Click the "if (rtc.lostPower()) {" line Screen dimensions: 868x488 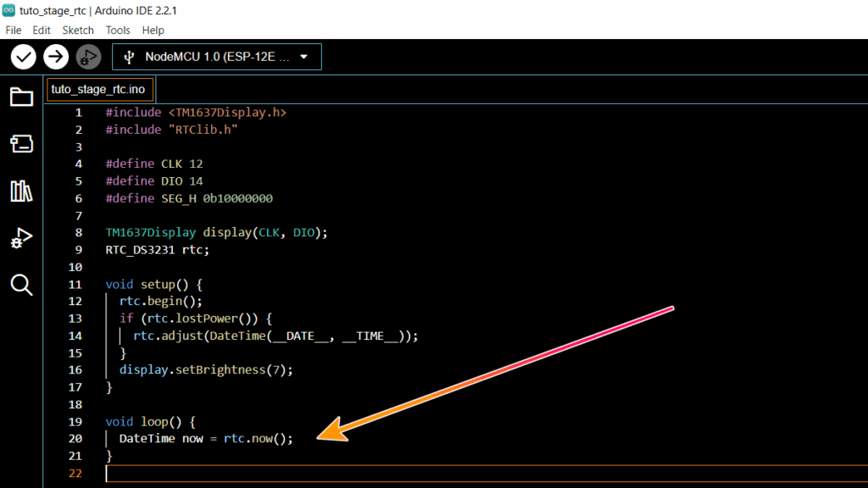point(196,319)
